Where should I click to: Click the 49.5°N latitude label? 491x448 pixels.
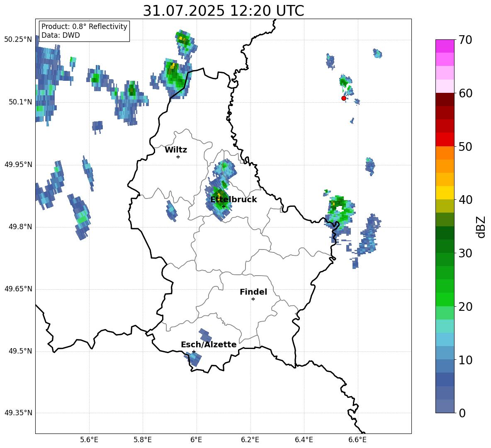(20, 351)
